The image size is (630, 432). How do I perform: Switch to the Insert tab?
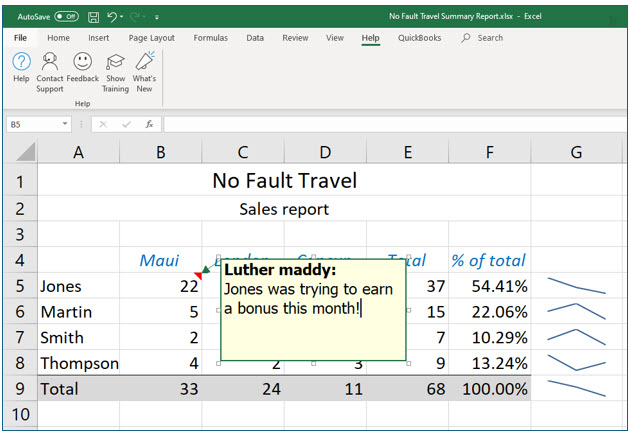click(x=98, y=38)
